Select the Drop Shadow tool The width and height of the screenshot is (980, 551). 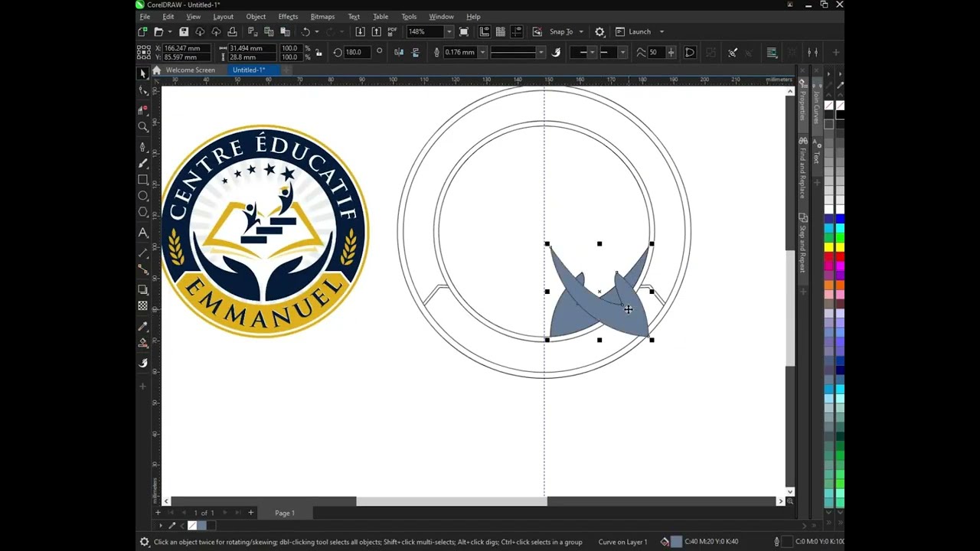coord(142,289)
